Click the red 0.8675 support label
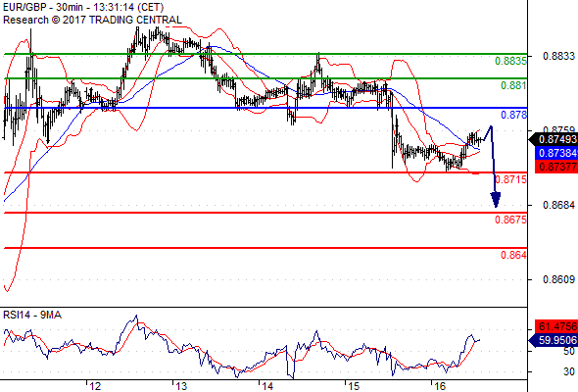The width and height of the screenshot is (578, 392). 510,220
